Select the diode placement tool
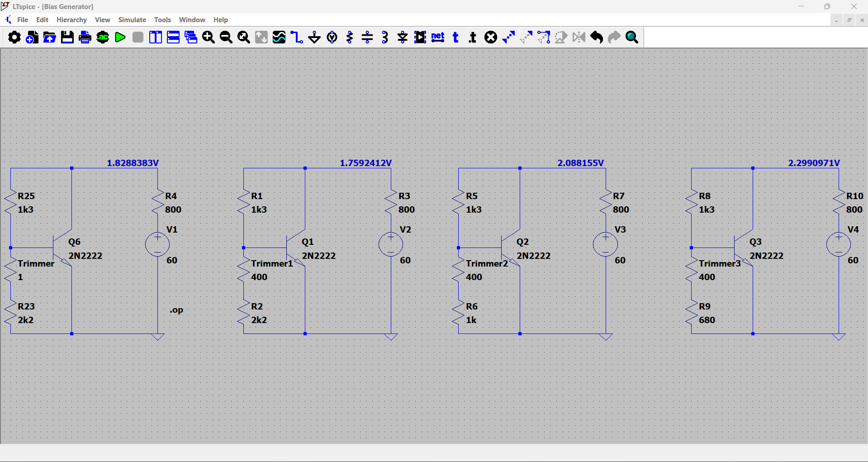 tap(403, 37)
